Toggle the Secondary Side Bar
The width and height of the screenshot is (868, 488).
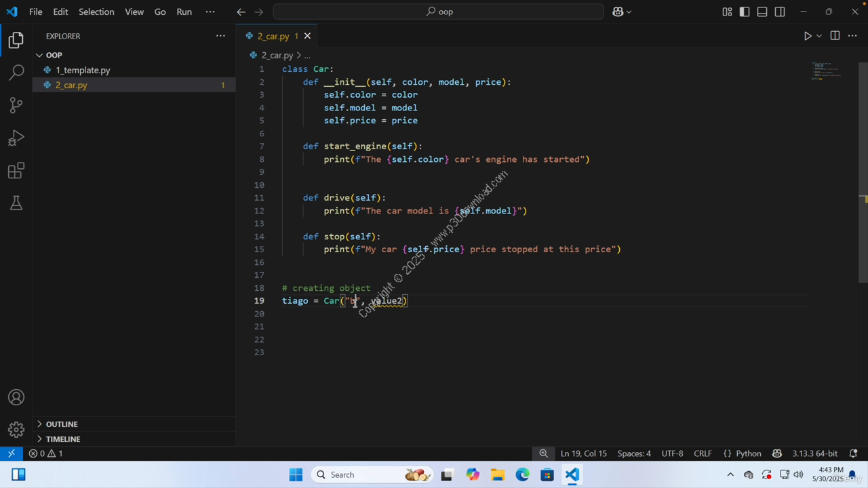(780, 12)
